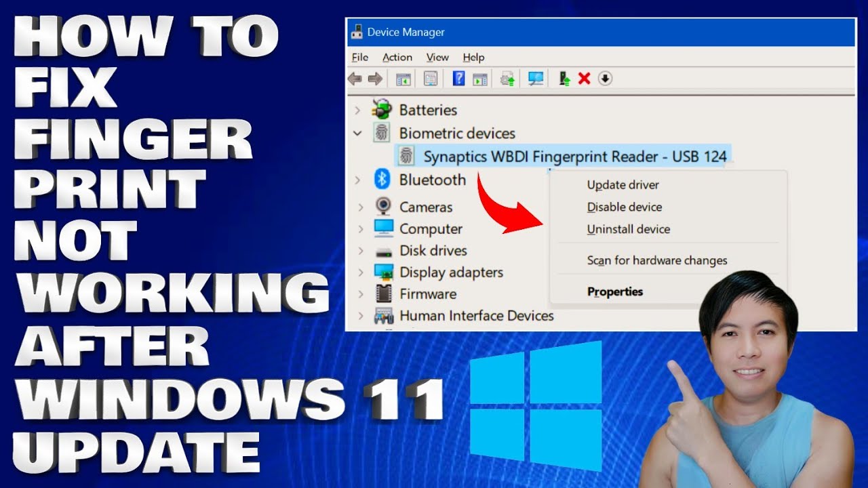Expand the Firmware category chevron
868x488 pixels.
click(x=361, y=293)
